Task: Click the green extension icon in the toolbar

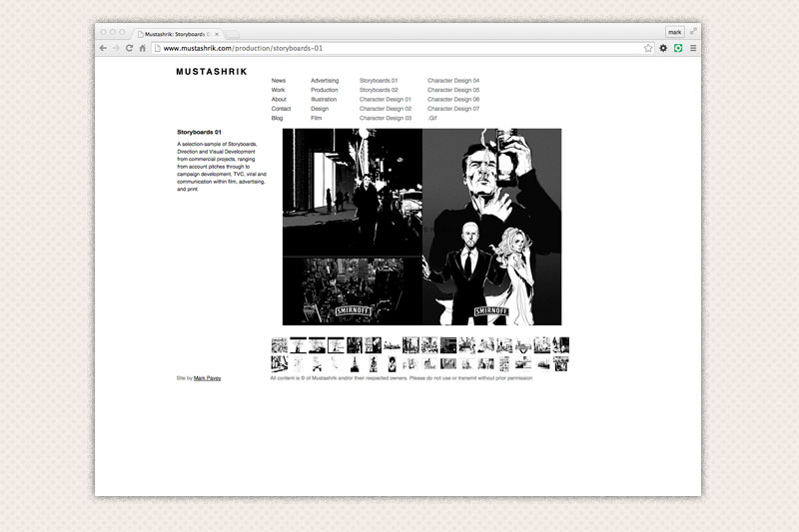Action: (678, 48)
